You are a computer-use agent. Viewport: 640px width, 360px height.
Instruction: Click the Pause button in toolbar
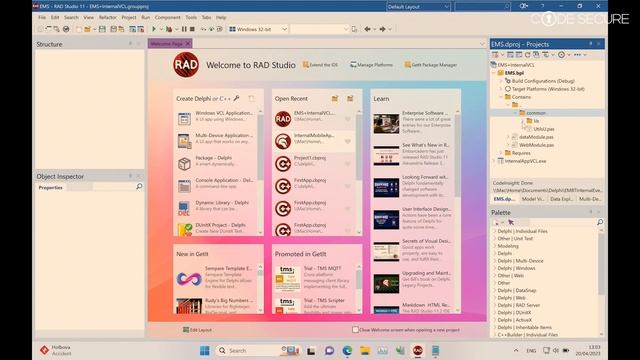point(184,29)
